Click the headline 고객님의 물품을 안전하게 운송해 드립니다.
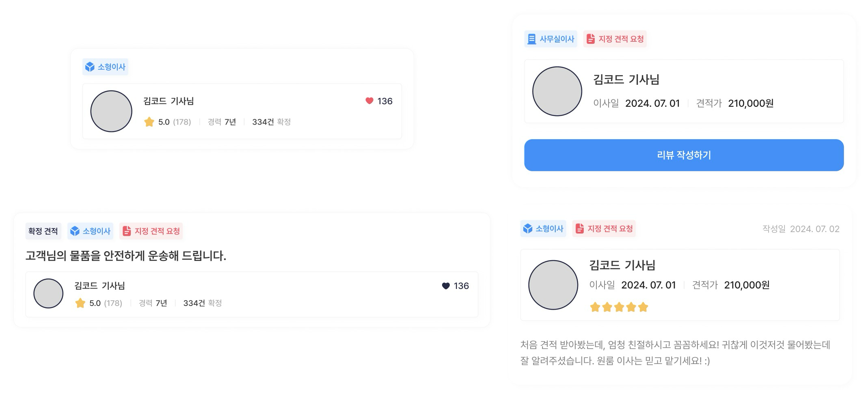The image size is (868, 405). click(126, 256)
